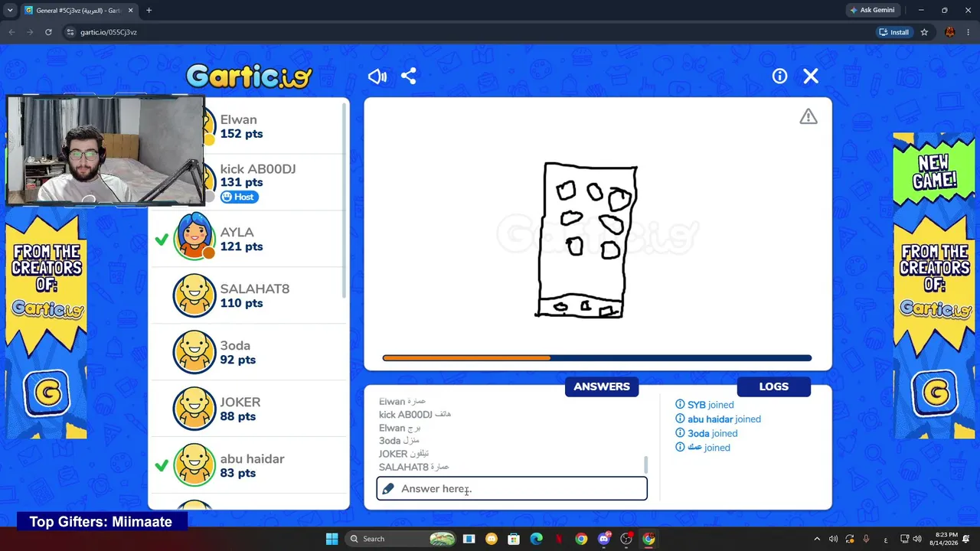Click info icon beside last joined log
Viewport: 980px width, 551px height.
click(x=680, y=448)
